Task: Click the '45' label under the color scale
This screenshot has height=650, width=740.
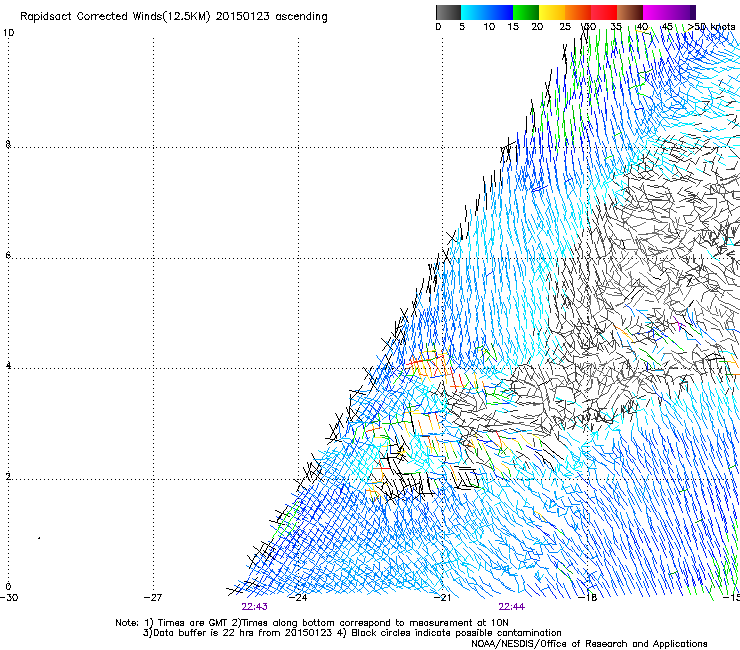Action: (x=667, y=27)
